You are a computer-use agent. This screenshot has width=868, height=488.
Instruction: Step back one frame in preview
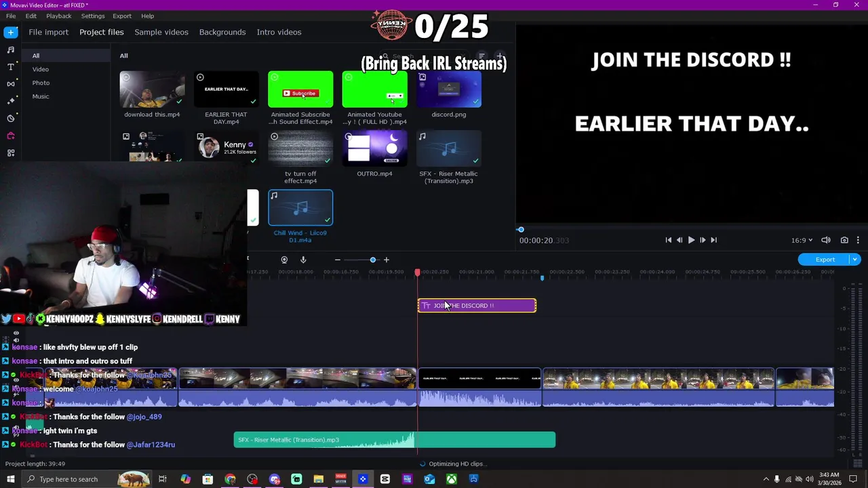pos(679,240)
